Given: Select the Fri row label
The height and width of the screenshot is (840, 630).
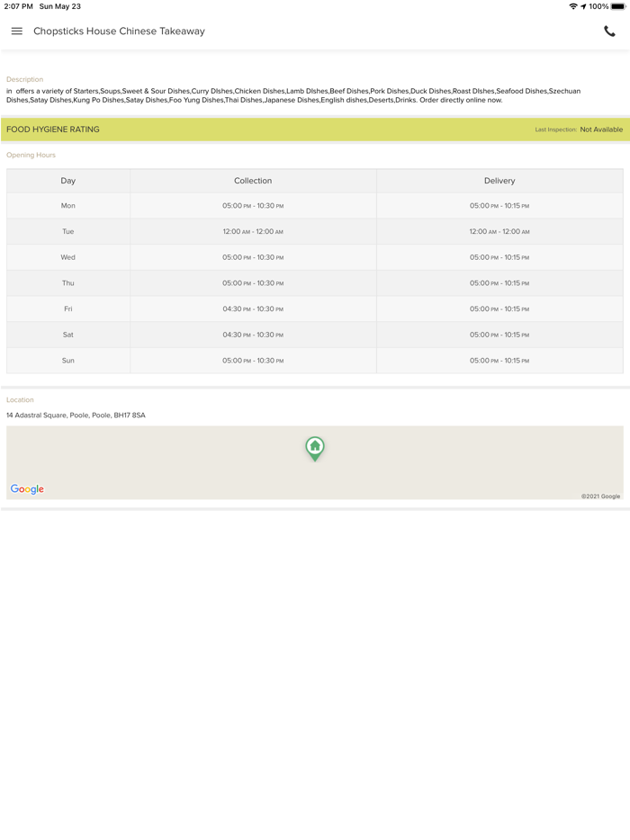Looking at the screenshot, I should point(68,308).
